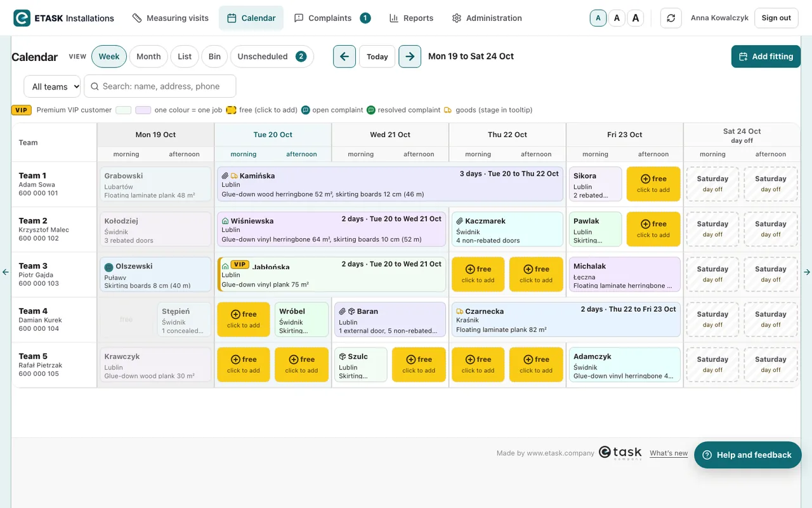Click the paperclip icon on Kaczmarek job
This screenshot has height=508, width=812.
pos(459,221)
